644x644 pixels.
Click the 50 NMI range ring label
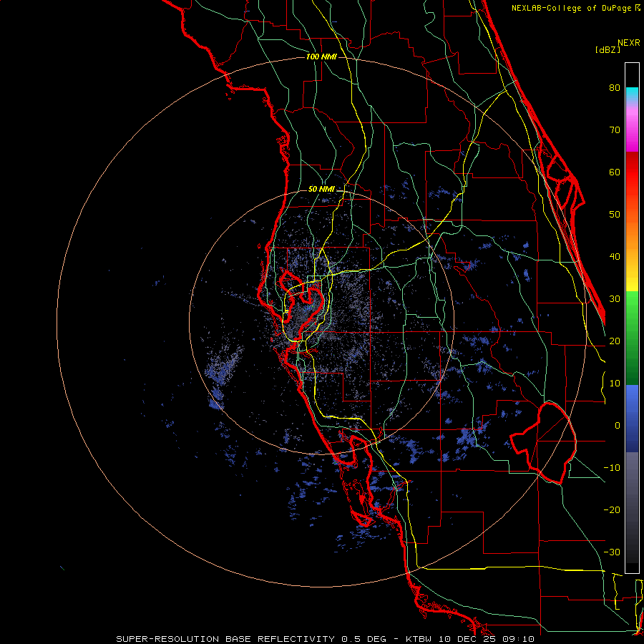[x=321, y=189]
